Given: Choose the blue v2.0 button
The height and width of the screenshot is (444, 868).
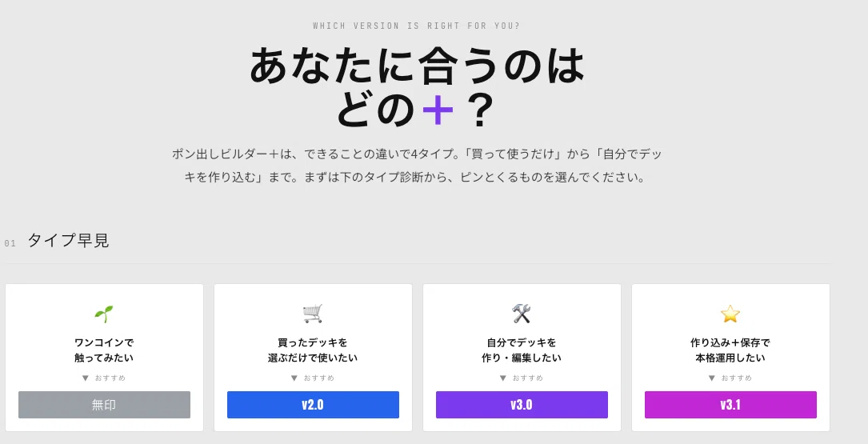Looking at the screenshot, I should coord(313,405).
